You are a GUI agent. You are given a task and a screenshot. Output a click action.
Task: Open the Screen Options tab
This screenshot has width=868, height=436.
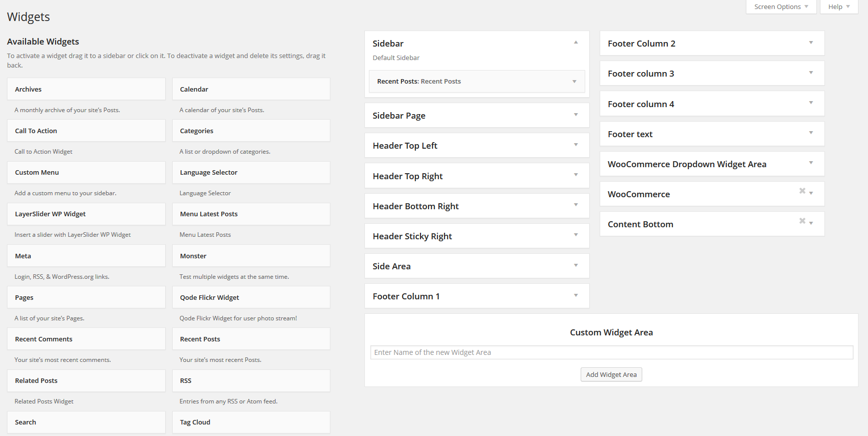[x=781, y=7]
